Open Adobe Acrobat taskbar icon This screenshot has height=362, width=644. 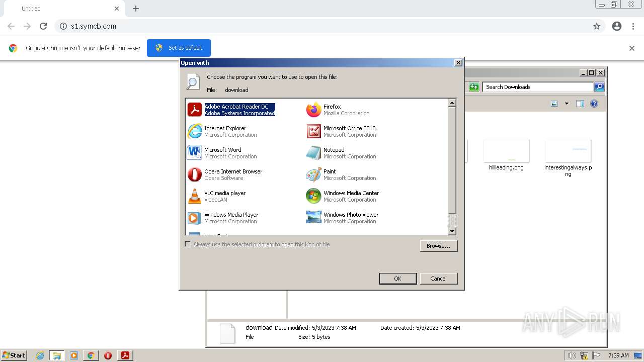(125, 355)
